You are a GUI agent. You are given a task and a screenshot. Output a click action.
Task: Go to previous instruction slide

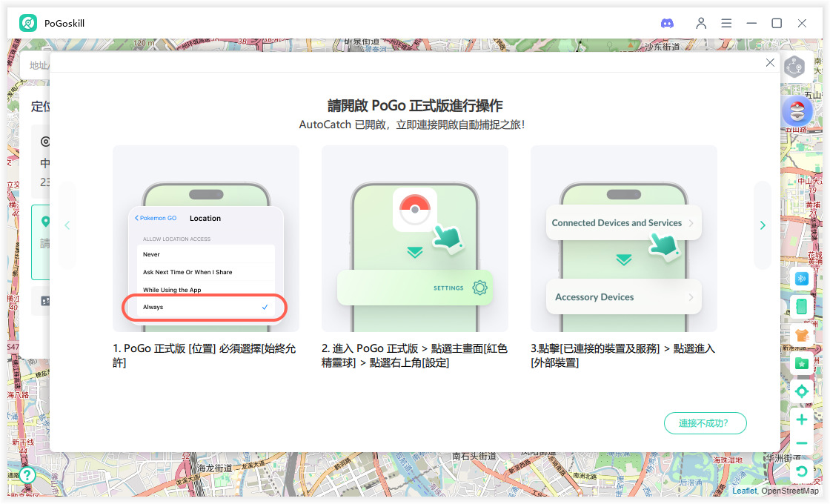coord(67,225)
